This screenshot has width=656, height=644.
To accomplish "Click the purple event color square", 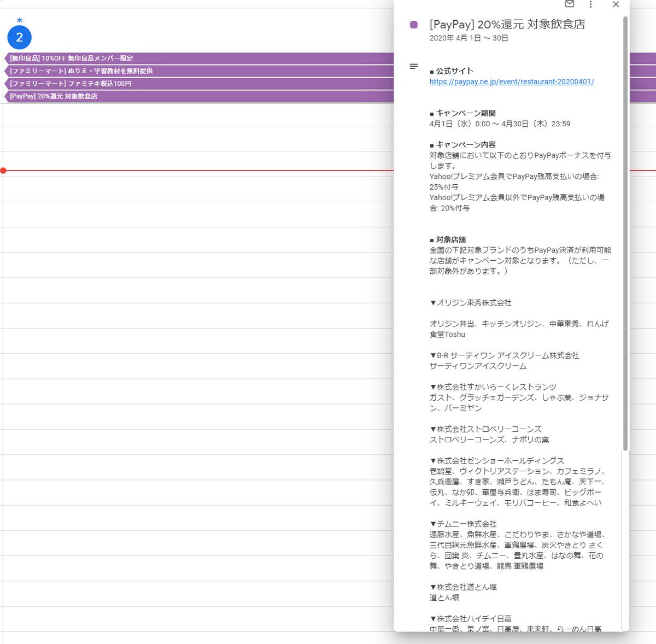I will [x=414, y=25].
